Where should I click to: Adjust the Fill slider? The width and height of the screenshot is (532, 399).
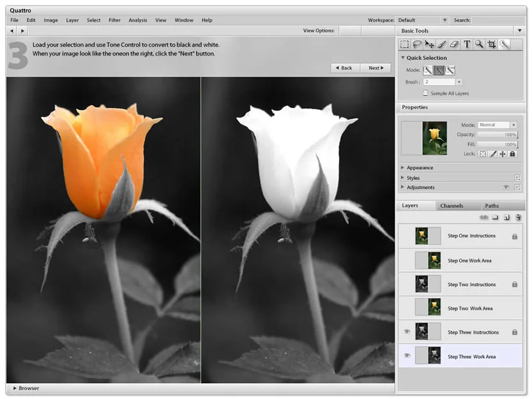click(x=498, y=144)
